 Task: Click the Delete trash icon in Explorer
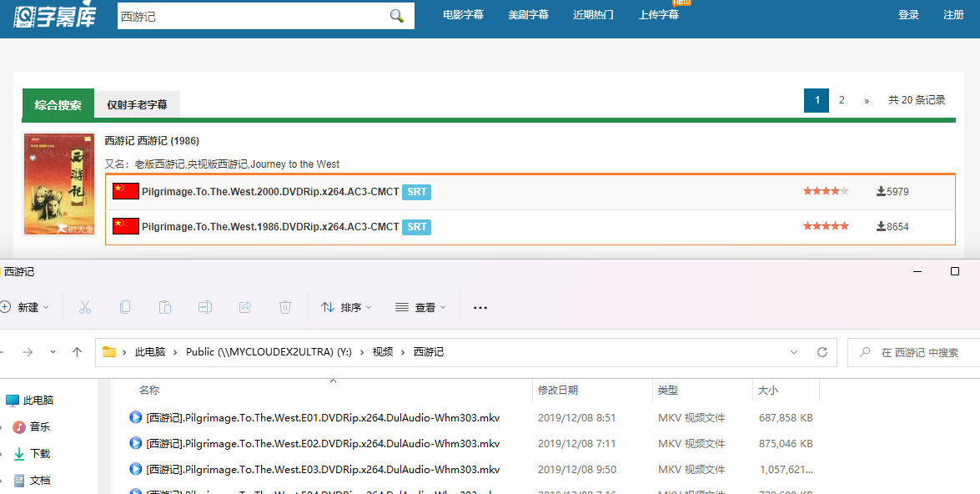285,307
